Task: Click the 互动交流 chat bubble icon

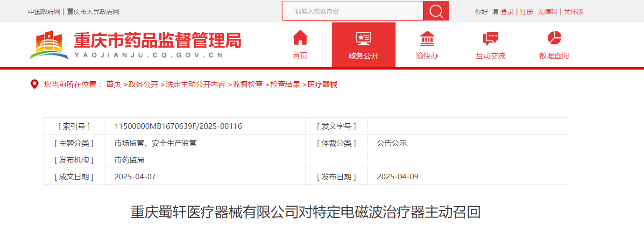Action: point(490,38)
